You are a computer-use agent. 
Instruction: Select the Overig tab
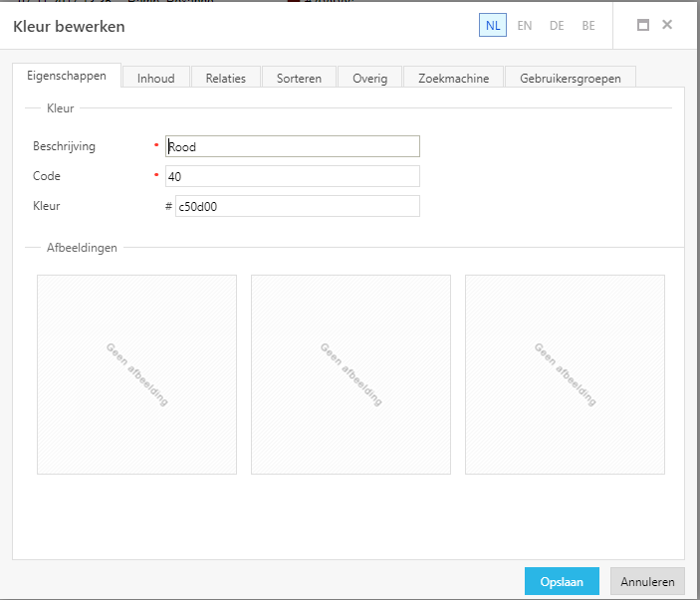click(370, 78)
